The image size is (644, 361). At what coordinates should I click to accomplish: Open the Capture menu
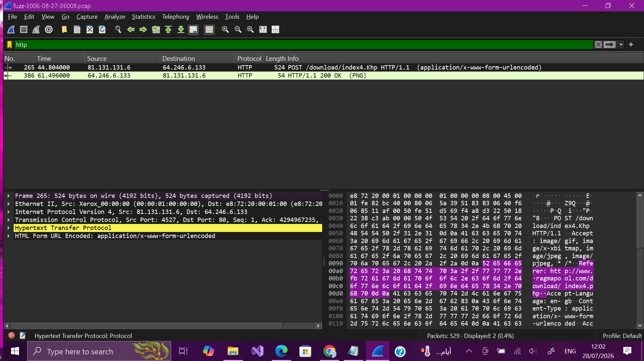pos(87,17)
